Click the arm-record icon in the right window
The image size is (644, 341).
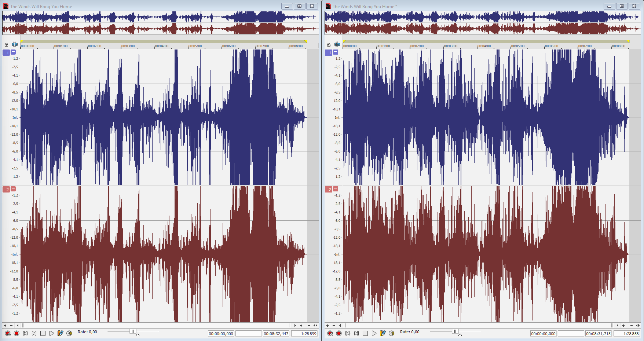330,333
